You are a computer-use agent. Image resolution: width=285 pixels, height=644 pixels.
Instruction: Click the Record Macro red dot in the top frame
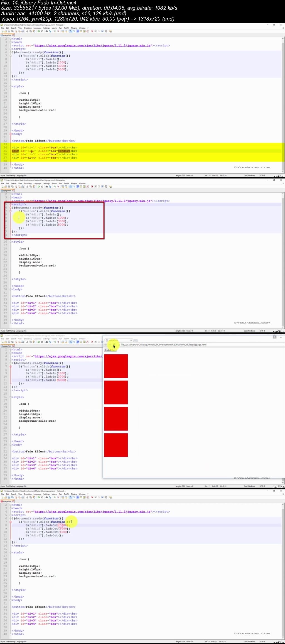pos(92,31)
